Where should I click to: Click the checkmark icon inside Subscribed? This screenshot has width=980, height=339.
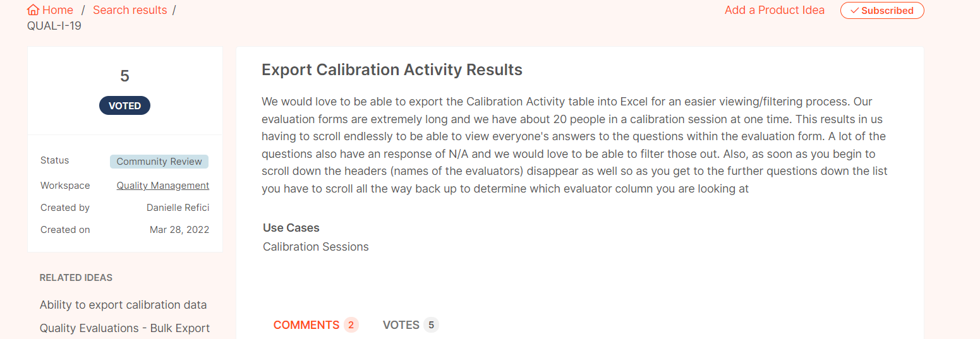pyautogui.click(x=854, y=11)
